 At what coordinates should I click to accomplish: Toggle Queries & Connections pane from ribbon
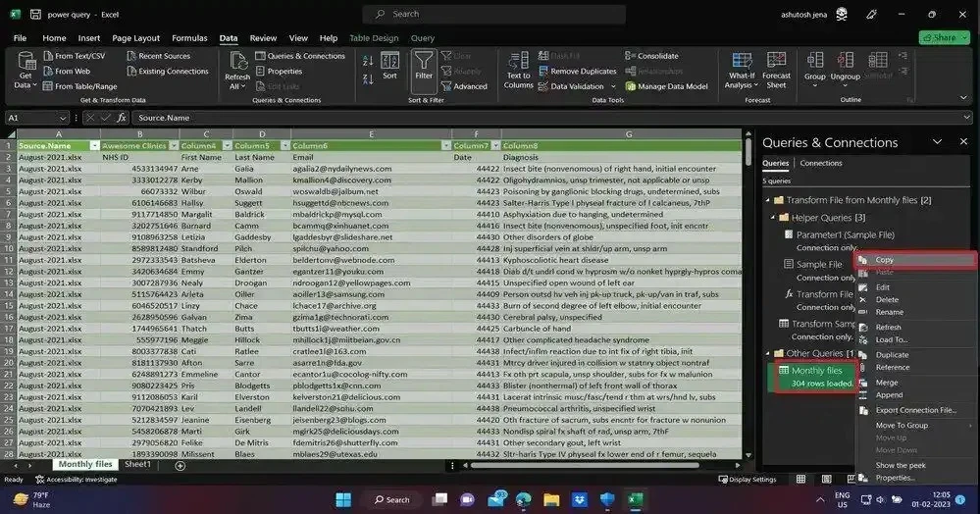coord(300,56)
